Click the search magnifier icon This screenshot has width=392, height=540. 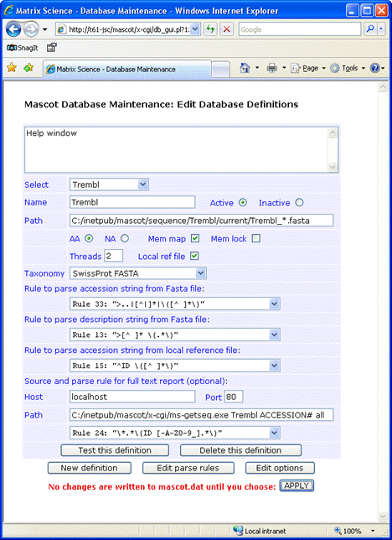point(371,29)
